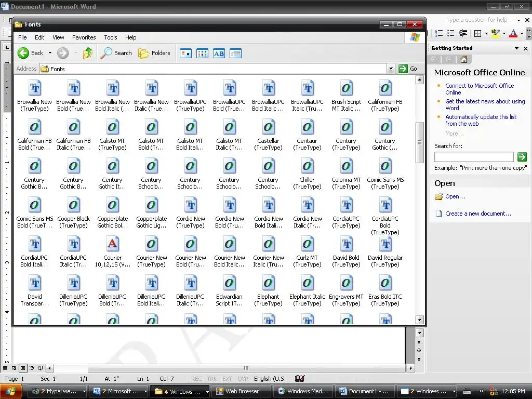Image resolution: width=532 pixels, height=399 pixels.
Task: Open the Back button history dropdown
Action: tap(50, 53)
